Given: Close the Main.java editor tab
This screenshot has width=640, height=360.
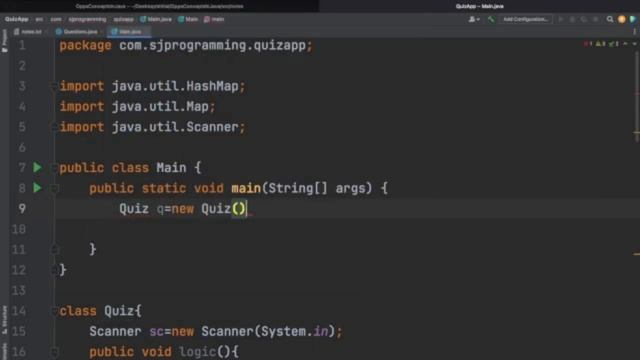Looking at the screenshot, I should click(146, 31).
